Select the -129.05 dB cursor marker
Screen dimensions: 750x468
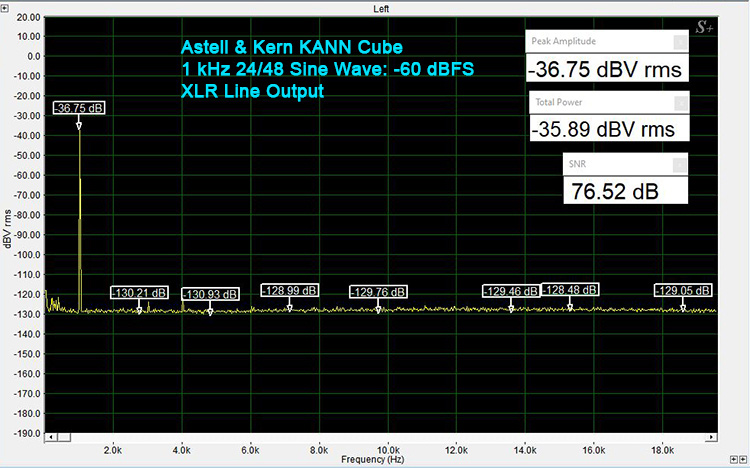[x=683, y=291]
